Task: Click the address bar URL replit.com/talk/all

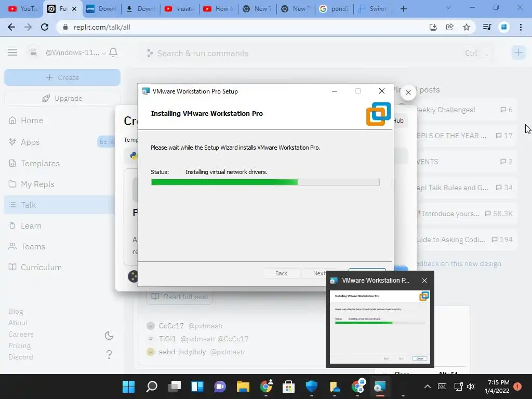Action: click(x=102, y=27)
